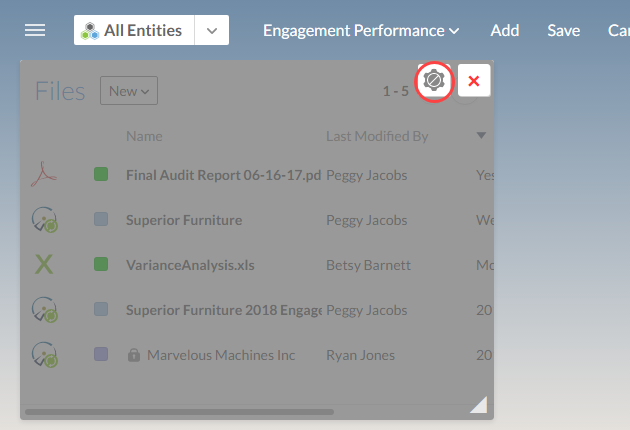Click Save in the top bar
630x430 pixels.
[563, 30]
